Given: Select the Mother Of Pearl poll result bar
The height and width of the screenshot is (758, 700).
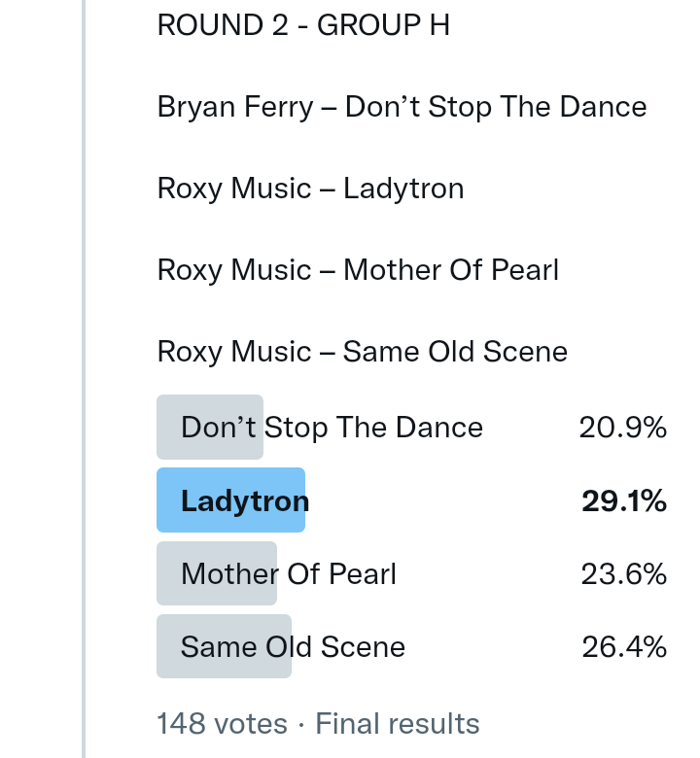Looking at the screenshot, I should [217, 573].
